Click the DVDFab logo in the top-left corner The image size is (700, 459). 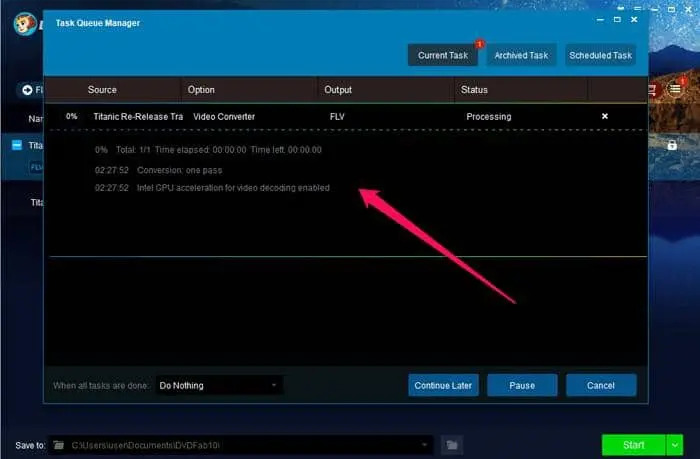[x=16, y=22]
